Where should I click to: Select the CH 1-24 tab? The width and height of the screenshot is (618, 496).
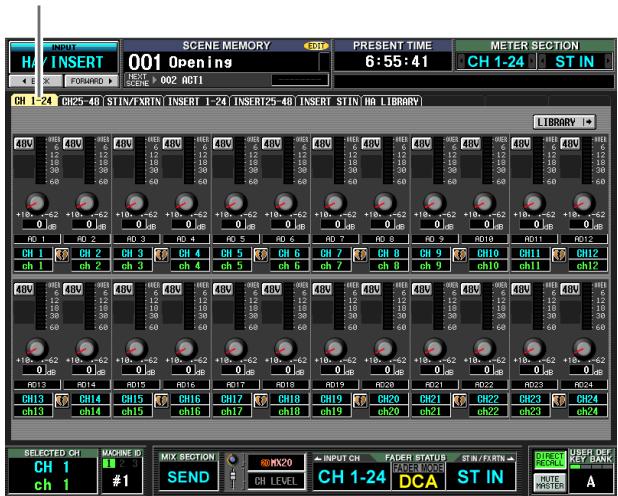point(34,101)
